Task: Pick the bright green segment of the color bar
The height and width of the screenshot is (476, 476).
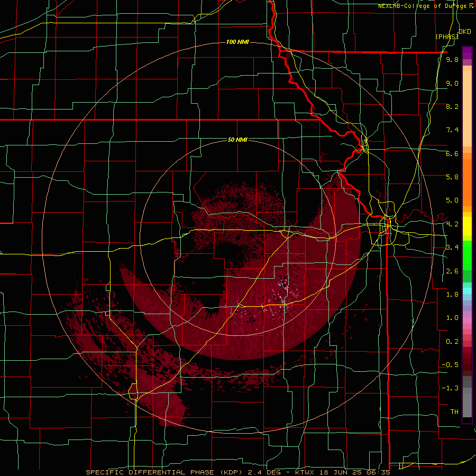Action: [467, 255]
